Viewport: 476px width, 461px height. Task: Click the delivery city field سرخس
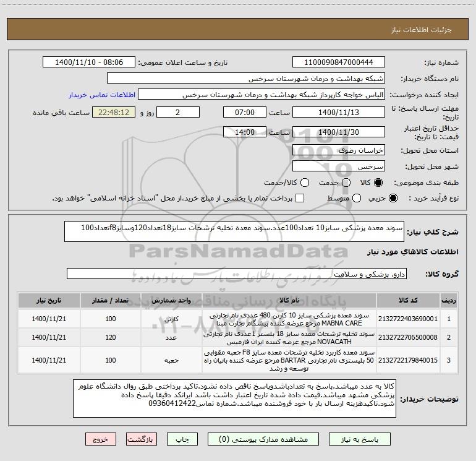click(339, 166)
